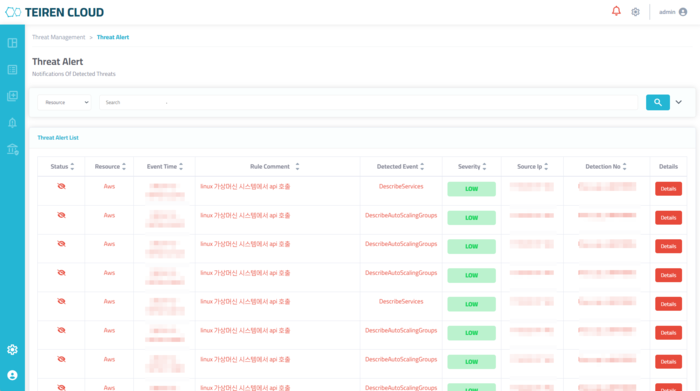Click Aws resource in the sixth row
Viewport: 700px width, 391px height.
point(109,330)
